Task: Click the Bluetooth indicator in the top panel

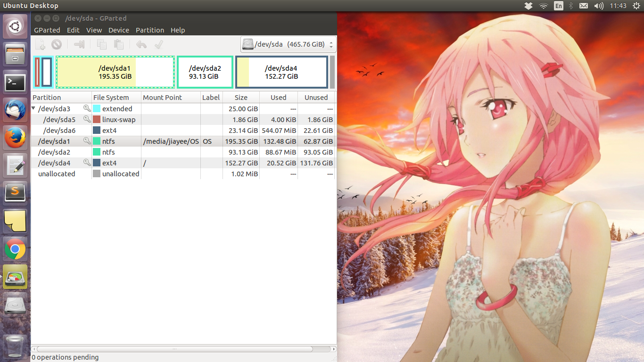Action: click(570, 6)
